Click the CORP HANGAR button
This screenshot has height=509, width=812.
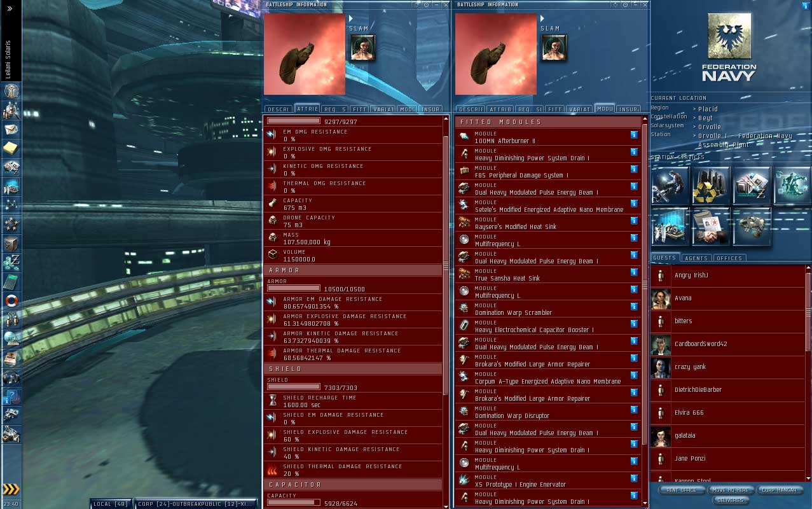point(780,490)
